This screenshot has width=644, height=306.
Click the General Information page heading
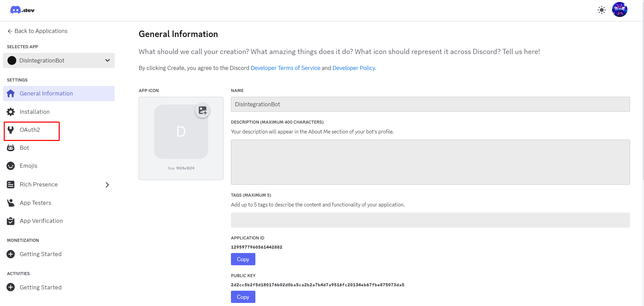coord(178,34)
